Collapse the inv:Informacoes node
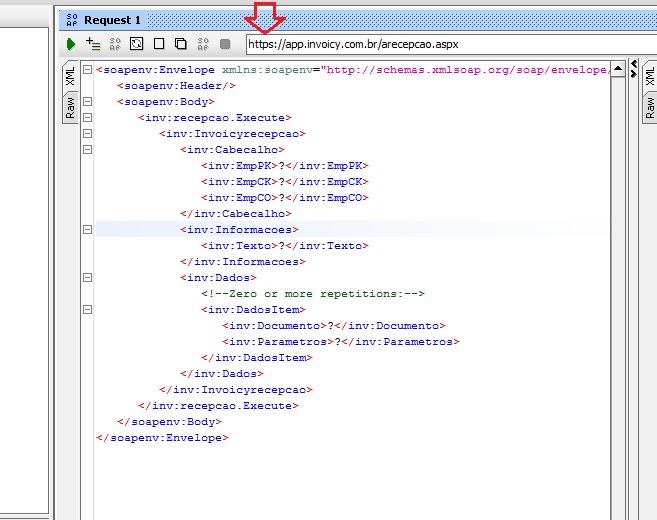This screenshot has width=657, height=520. [x=88, y=230]
